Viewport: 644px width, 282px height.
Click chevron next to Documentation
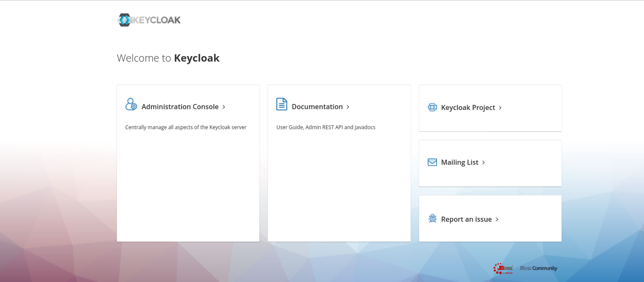(348, 107)
